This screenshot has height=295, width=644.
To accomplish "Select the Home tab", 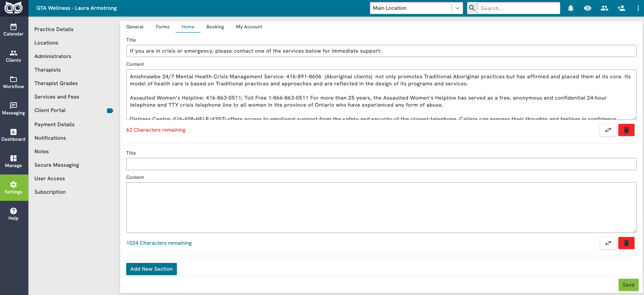I will (x=188, y=27).
